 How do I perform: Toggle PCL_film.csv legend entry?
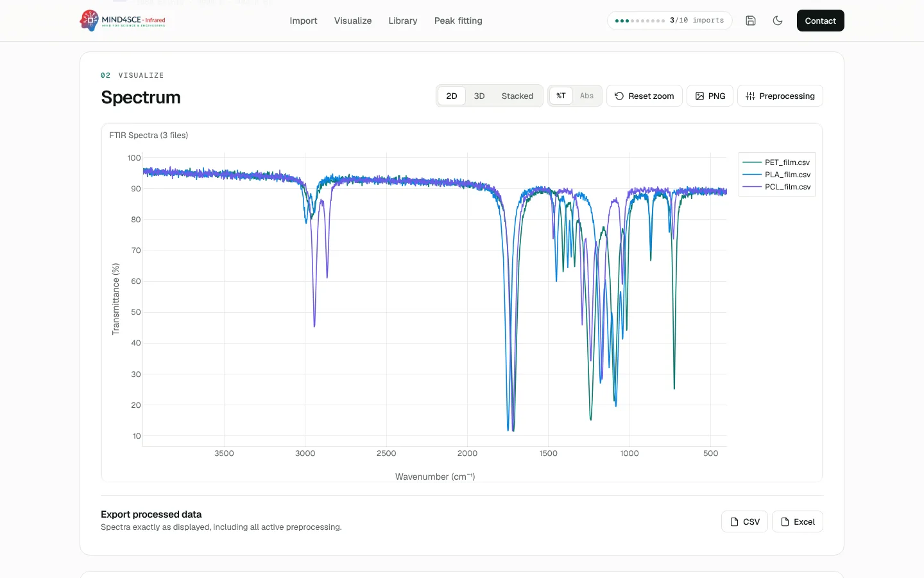776,187
